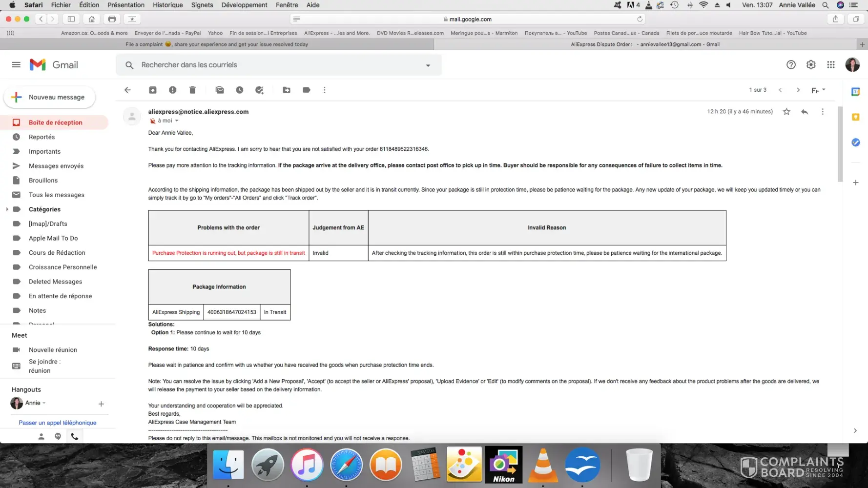This screenshot has height=488, width=868.
Task: Show search options dropdown arrow
Action: click(x=428, y=65)
